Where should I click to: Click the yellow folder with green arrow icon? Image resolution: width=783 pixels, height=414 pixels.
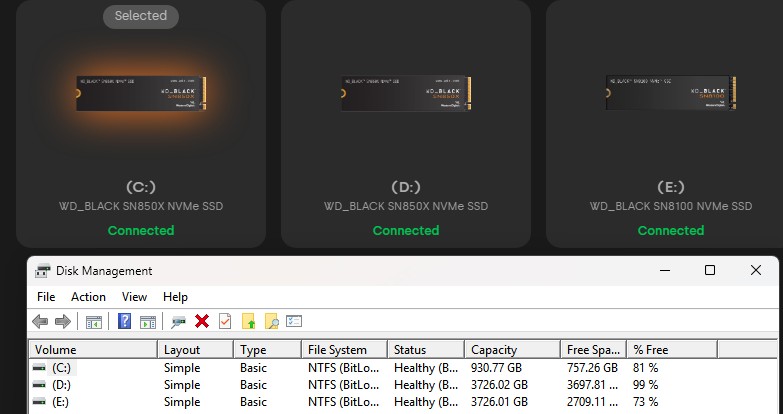coord(248,321)
